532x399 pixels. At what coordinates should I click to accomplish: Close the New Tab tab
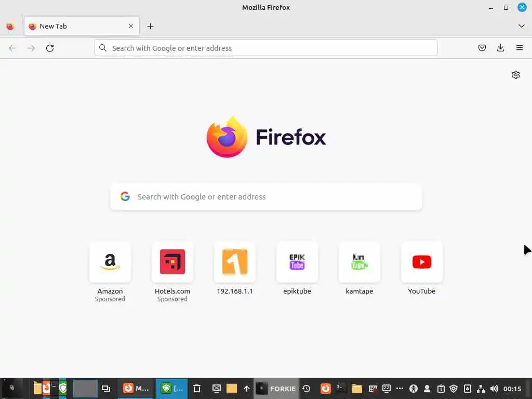(131, 26)
